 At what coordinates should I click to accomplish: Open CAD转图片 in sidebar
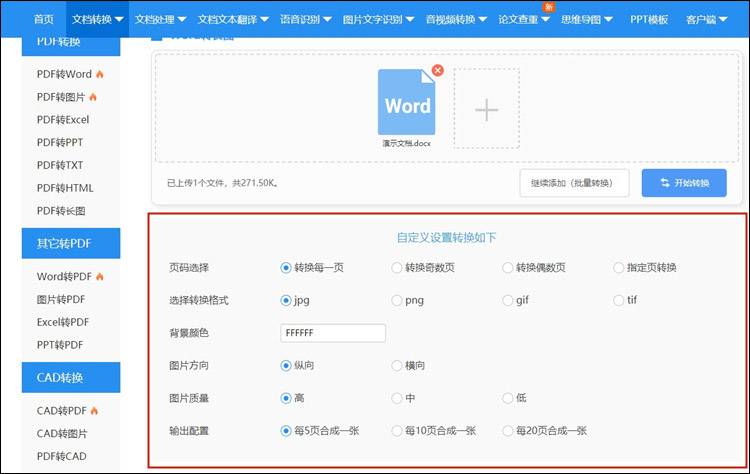(62, 433)
